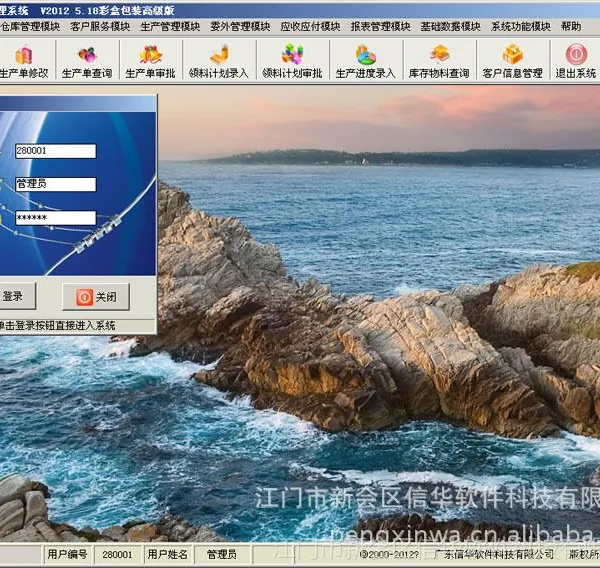Focus the username field showing 管理员
The image size is (600, 568).
[x=56, y=184]
